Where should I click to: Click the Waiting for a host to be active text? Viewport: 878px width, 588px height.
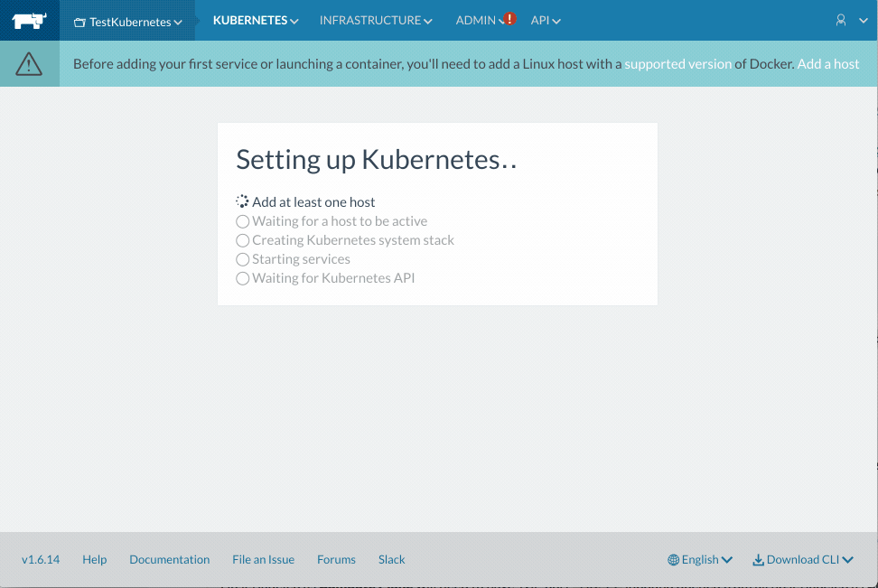[x=340, y=221]
